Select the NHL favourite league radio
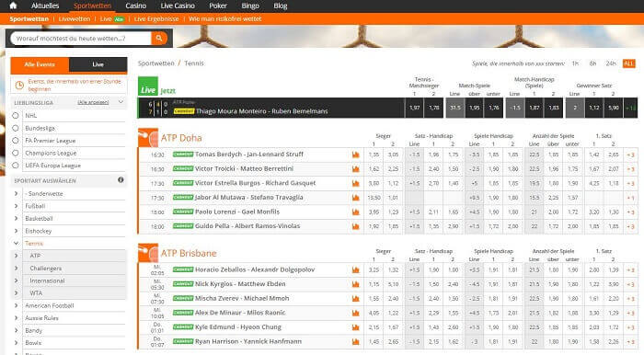Image resolution: width=644 pixels, height=355 pixels. click(16, 116)
